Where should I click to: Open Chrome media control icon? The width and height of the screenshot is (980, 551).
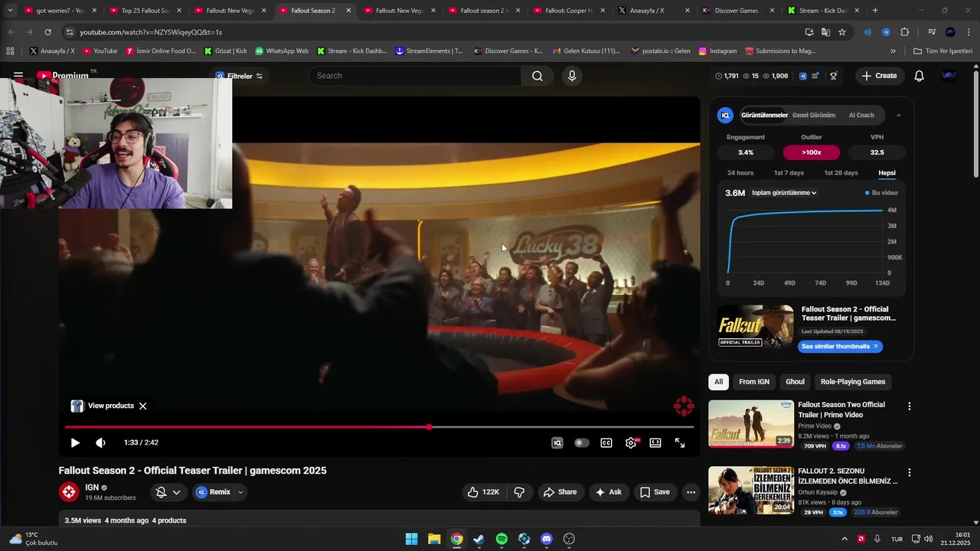(x=932, y=32)
